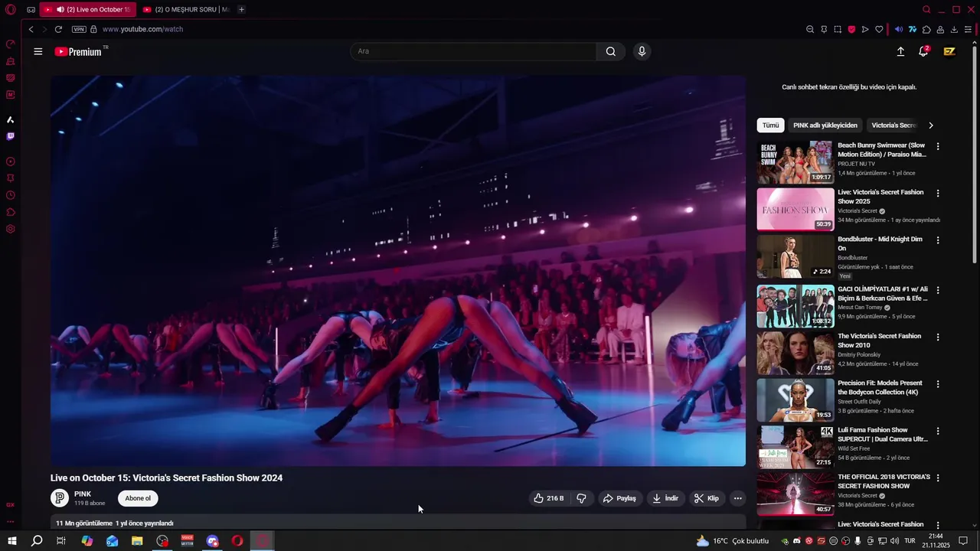The width and height of the screenshot is (980, 551).
Task: Switch to the 'Live on October 15' tab
Action: pos(87,9)
